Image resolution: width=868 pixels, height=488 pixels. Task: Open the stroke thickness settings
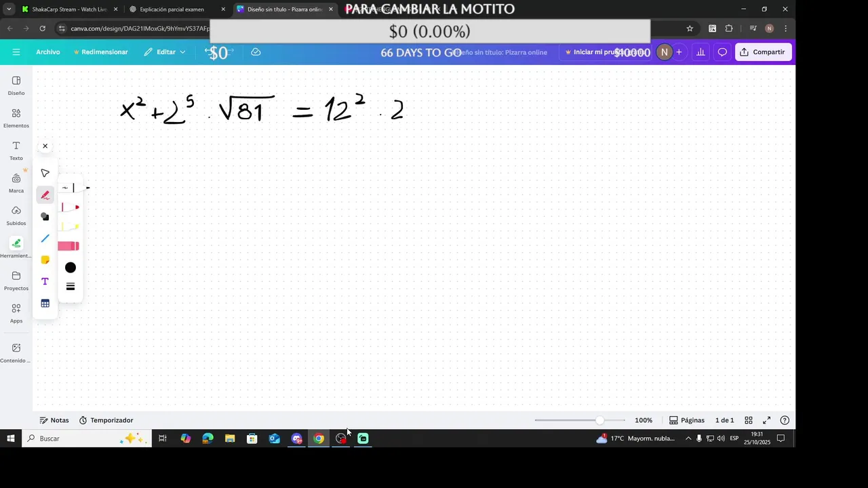71,287
